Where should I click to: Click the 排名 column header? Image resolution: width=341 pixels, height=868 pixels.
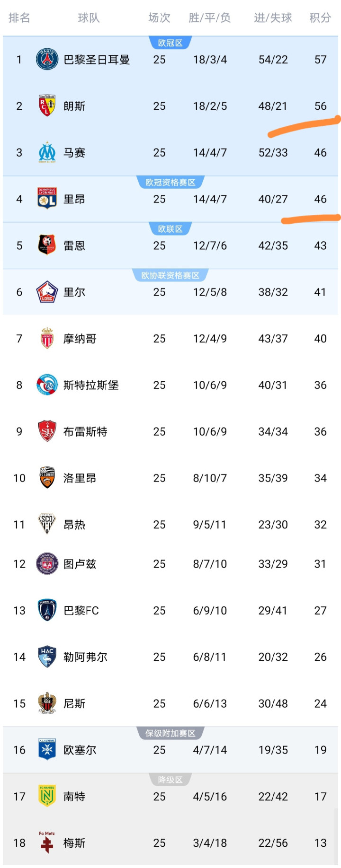click(x=19, y=18)
